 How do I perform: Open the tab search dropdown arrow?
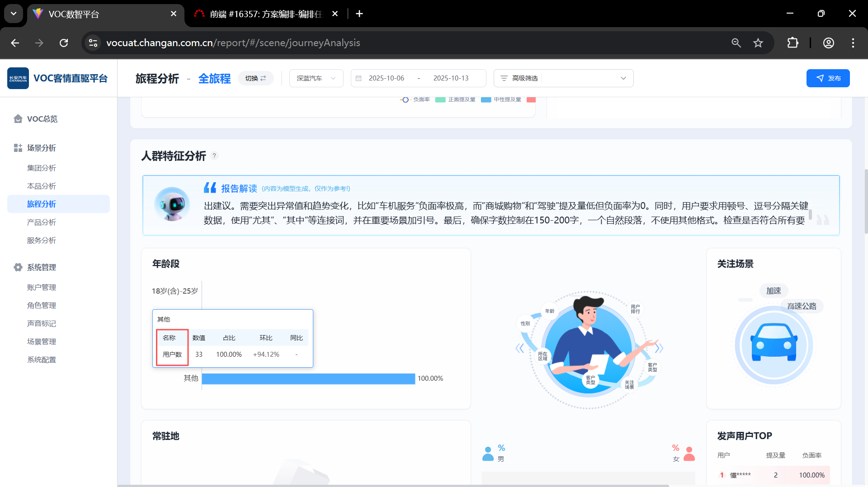[x=14, y=14]
